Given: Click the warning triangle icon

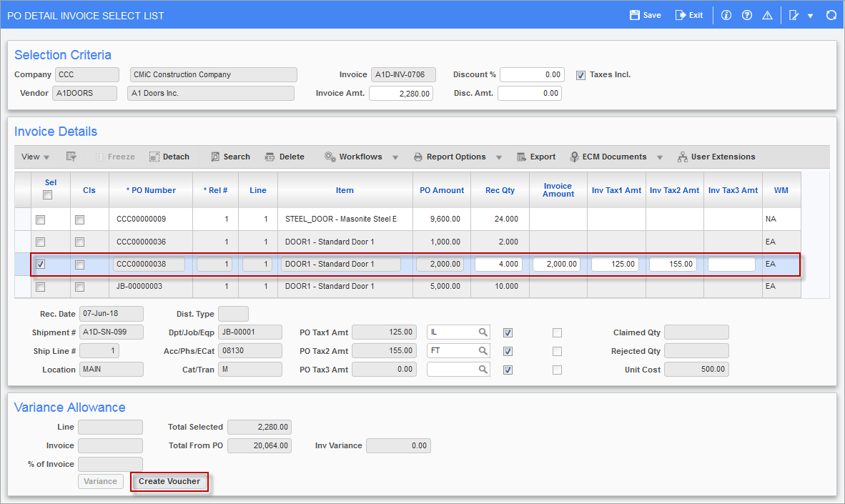Looking at the screenshot, I should [x=767, y=14].
